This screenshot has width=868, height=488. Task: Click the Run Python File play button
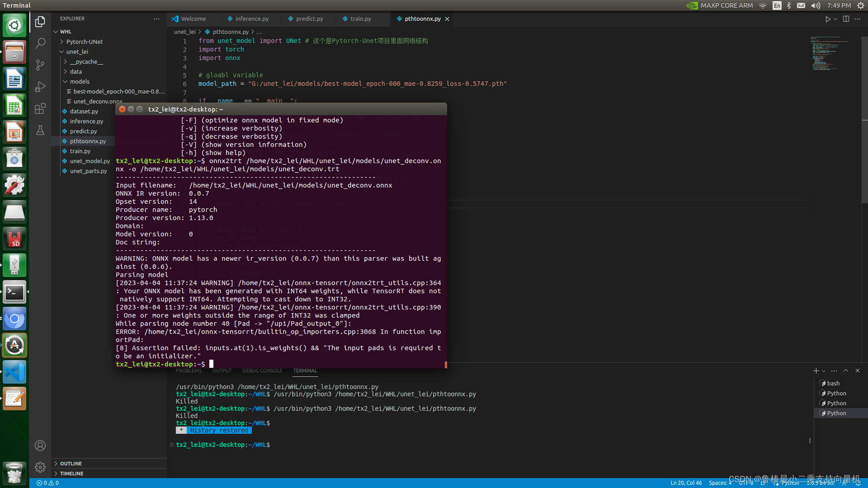point(827,19)
